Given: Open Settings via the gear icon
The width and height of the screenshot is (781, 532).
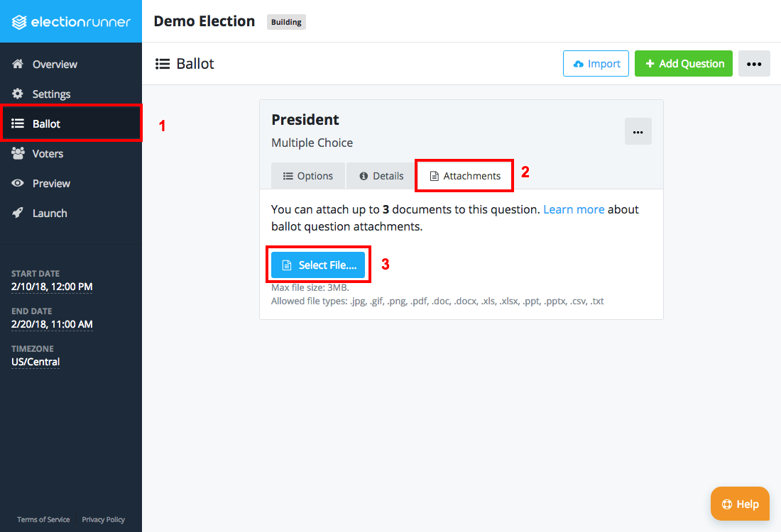Looking at the screenshot, I should click(18, 94).
